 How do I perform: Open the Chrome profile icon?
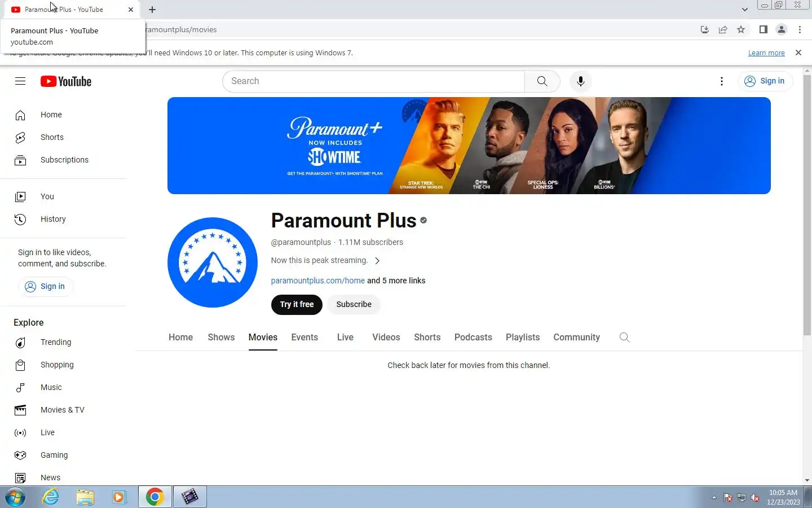point(782,29)
